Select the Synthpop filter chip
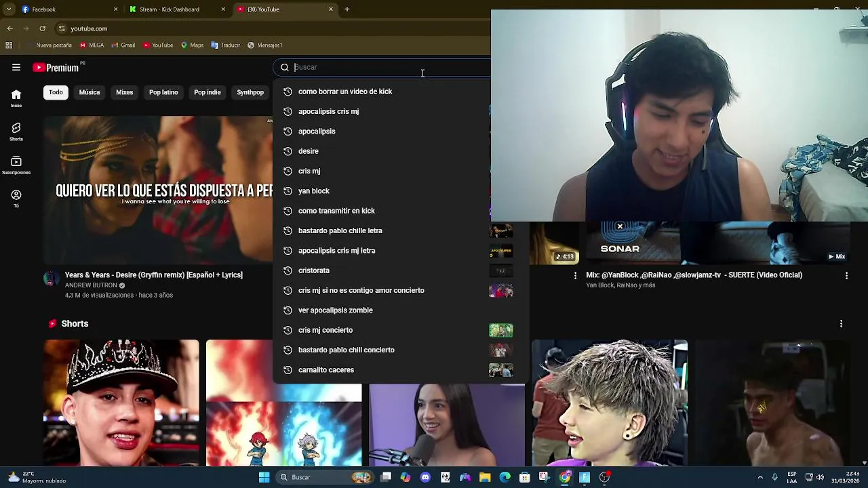 [x=250, y=92]
